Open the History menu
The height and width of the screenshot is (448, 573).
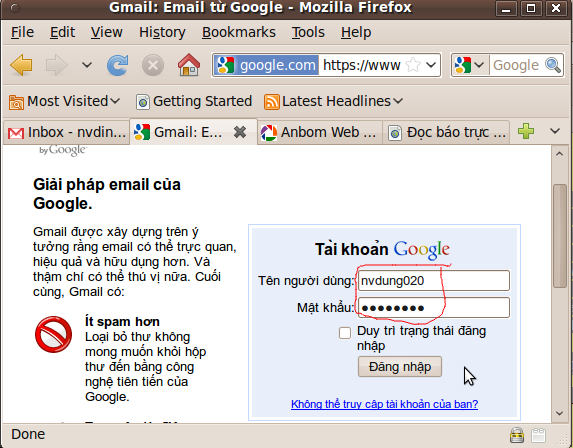point(162,32)
